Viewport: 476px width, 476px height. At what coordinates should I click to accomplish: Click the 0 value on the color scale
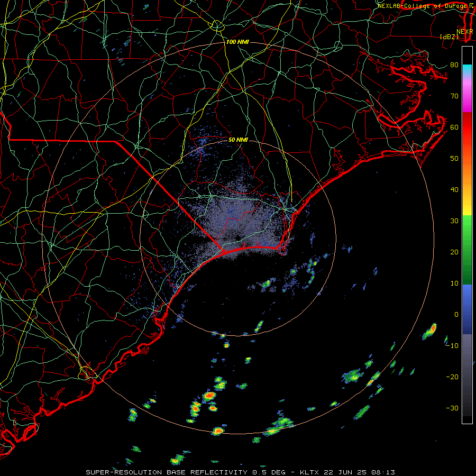(456, 315)
